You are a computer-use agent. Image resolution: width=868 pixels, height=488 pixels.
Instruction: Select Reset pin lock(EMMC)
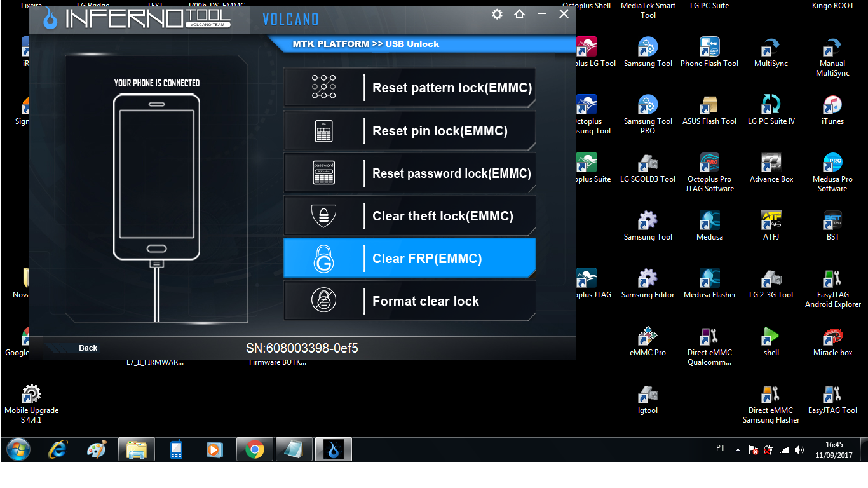[x=410, y=131]
